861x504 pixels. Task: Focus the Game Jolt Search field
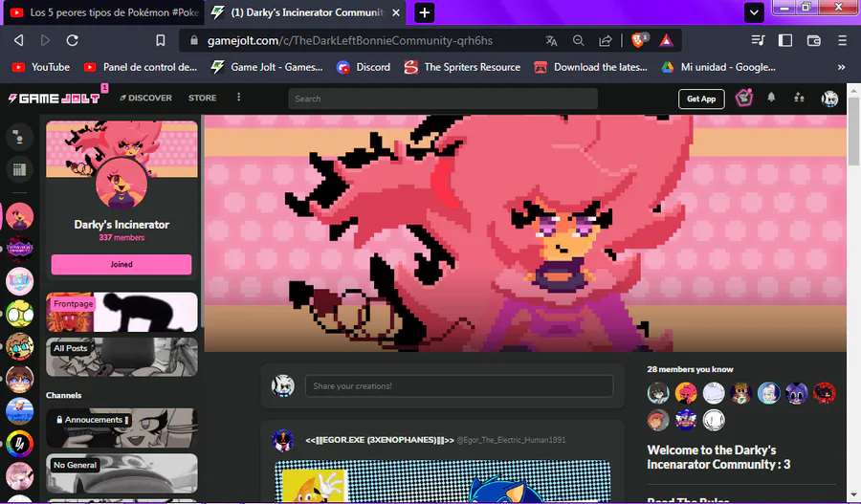pos(443,99)
